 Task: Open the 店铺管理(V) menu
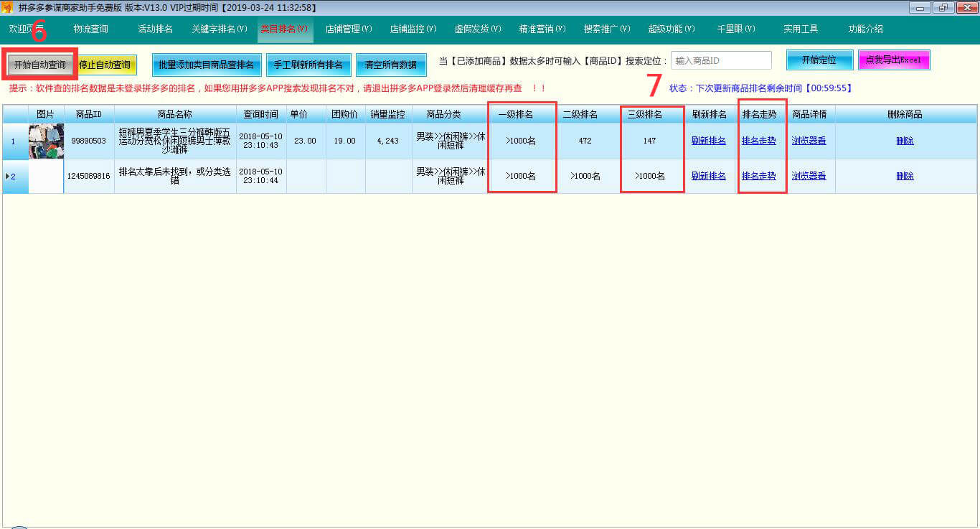point(349,29)
